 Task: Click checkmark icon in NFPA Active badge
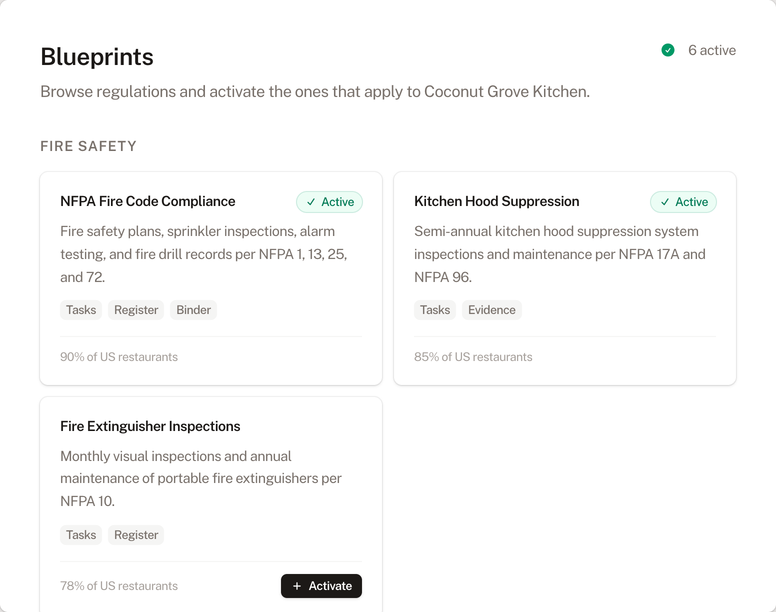311,202
